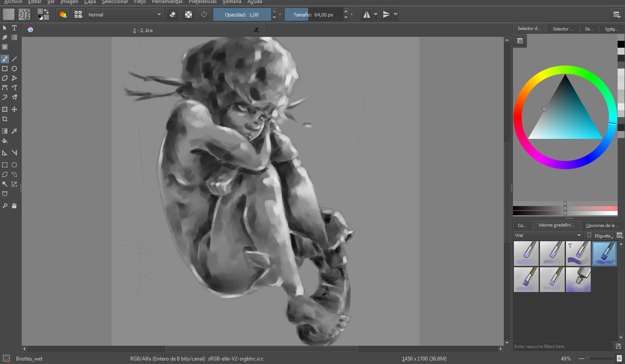Toggle horizontal mirror mode

coord(367,14)
